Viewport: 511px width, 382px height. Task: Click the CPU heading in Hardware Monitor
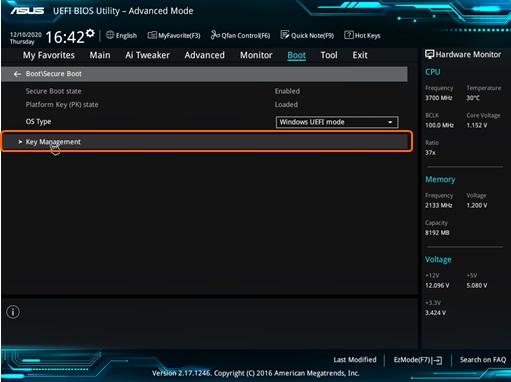pyautogui.click(x=432, y=72)
